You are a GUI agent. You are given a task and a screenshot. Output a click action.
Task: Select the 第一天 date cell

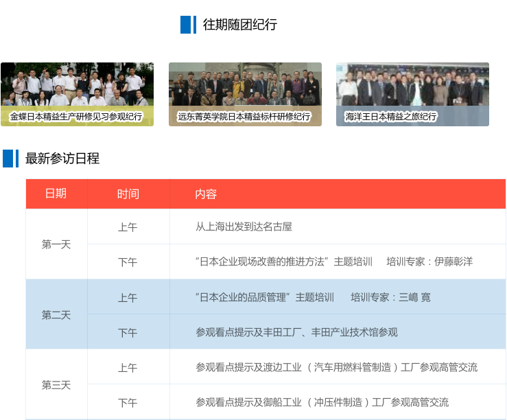(56, 244)
